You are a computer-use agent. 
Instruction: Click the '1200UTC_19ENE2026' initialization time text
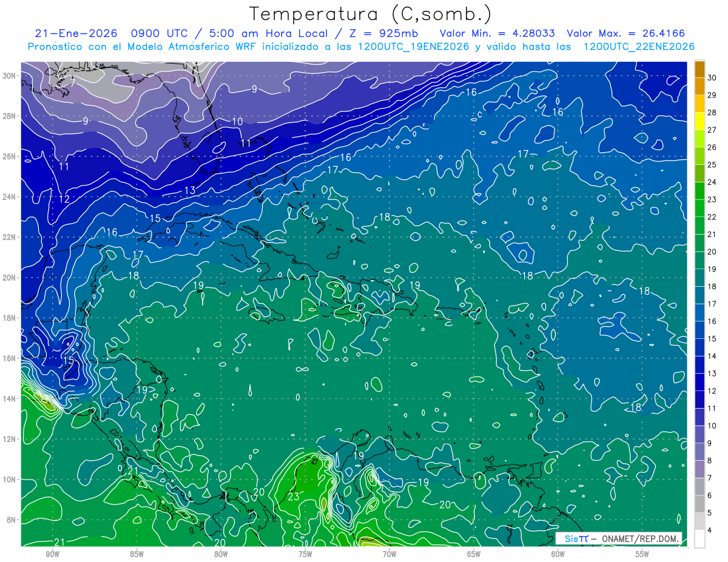[414, 47]
